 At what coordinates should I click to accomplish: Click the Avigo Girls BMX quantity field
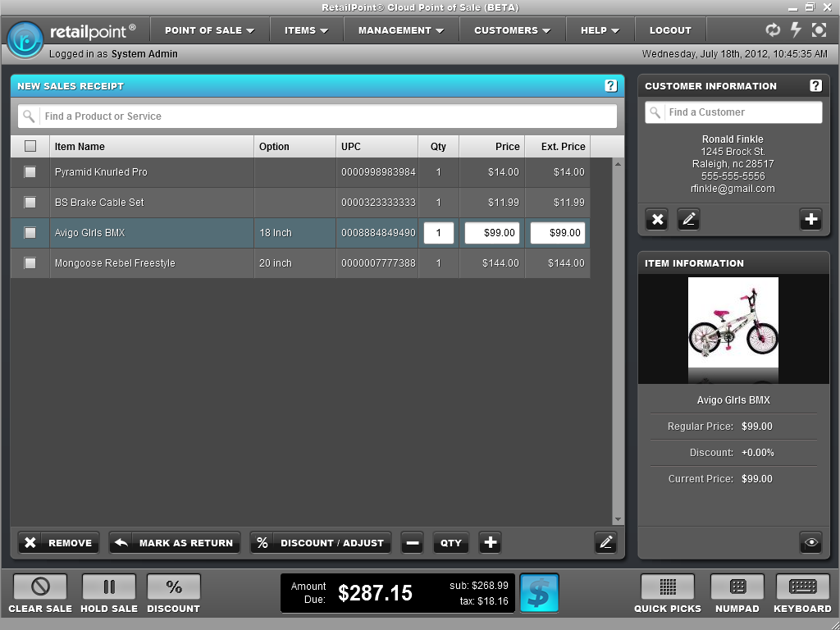pos(439,232)
